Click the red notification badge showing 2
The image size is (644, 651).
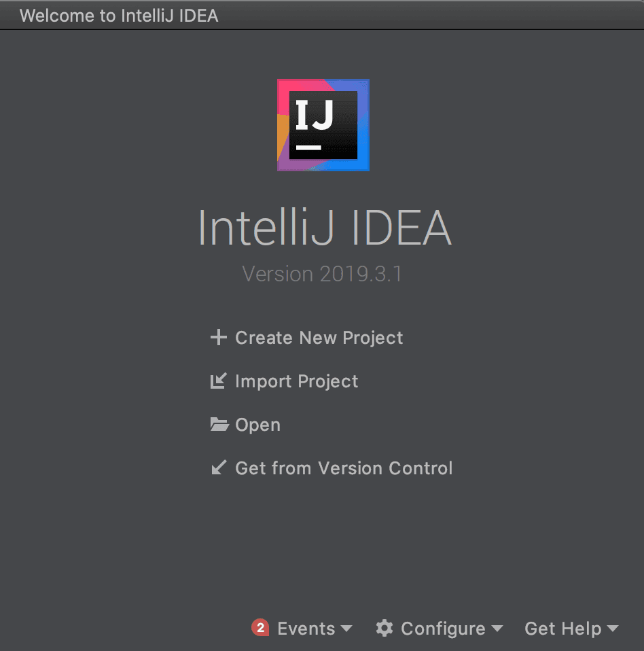260,628
